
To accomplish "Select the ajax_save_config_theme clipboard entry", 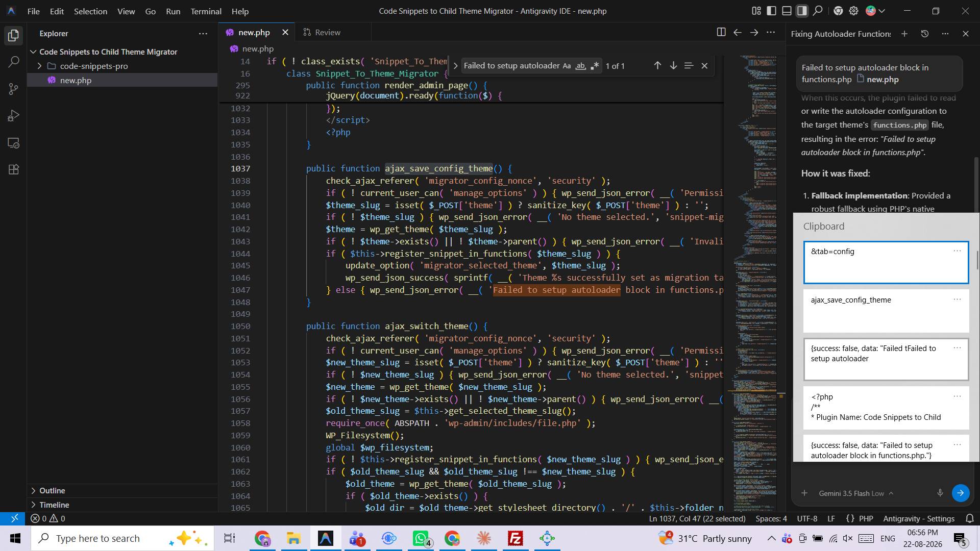I will tap(886, 311).
